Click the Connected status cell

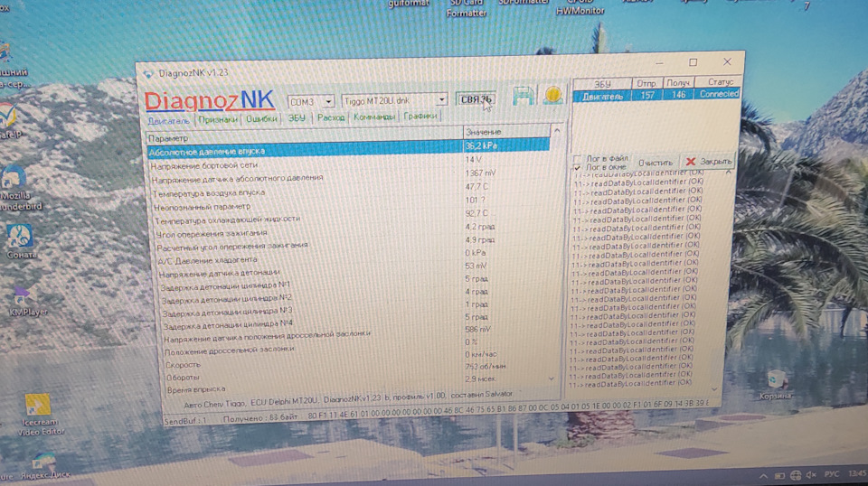point(718,94)
